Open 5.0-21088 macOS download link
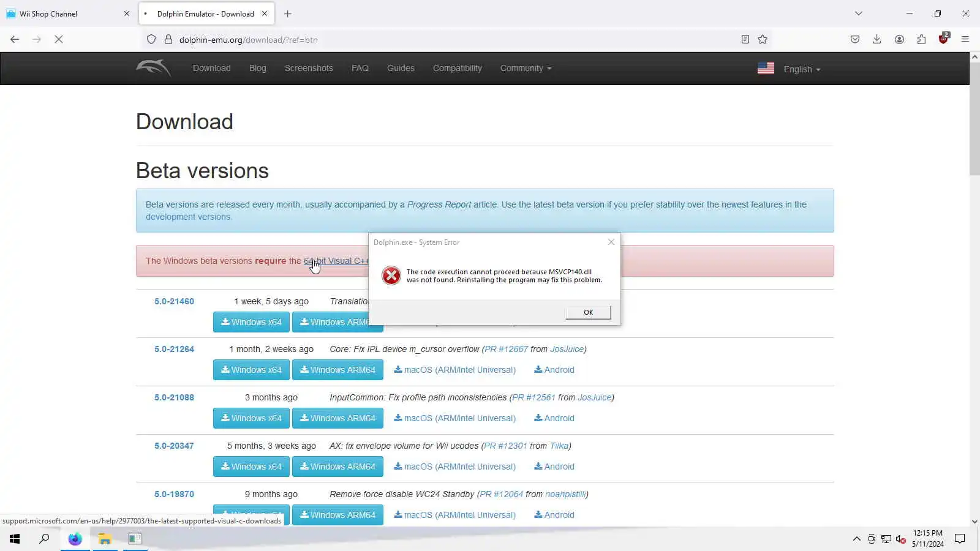Screen dimensions: 980x551 pos(454,418)
